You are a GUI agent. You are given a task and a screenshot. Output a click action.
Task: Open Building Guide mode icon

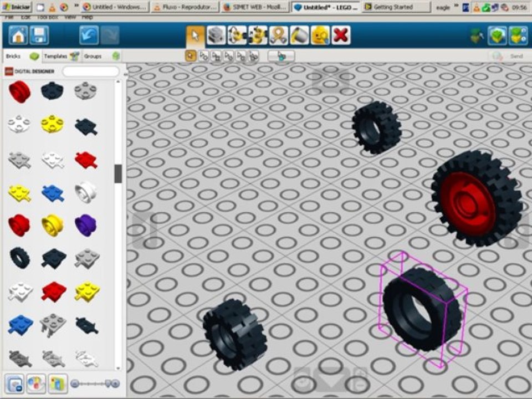518,35
